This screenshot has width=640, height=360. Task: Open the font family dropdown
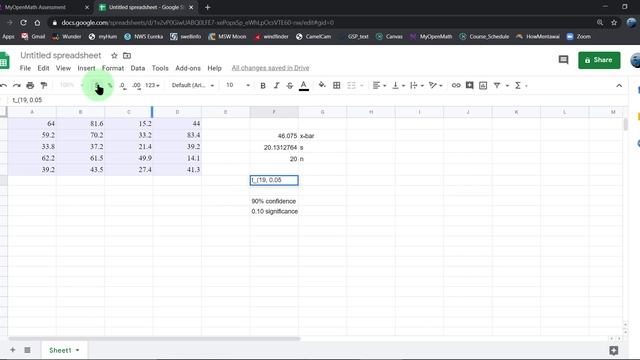coord(192,85)
